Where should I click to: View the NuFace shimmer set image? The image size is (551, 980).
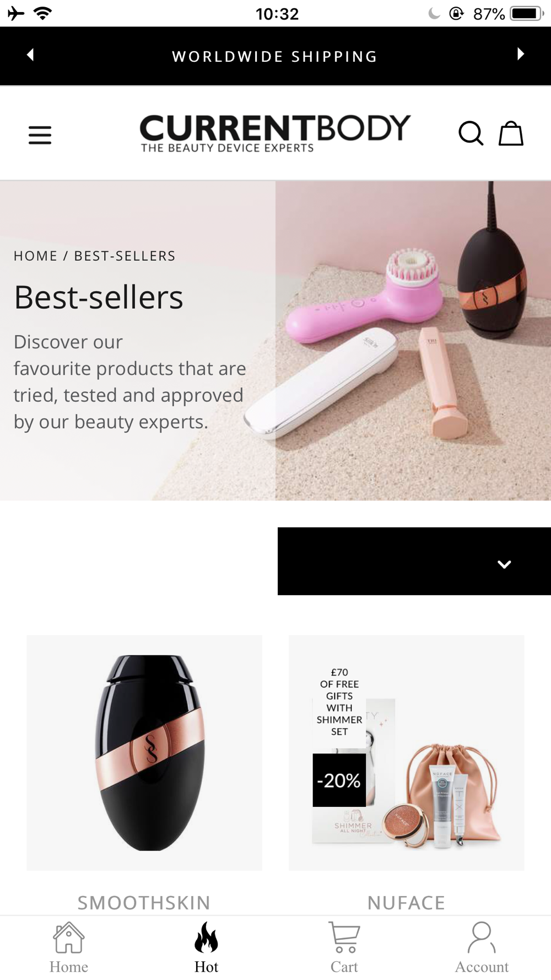coord(407,753)
